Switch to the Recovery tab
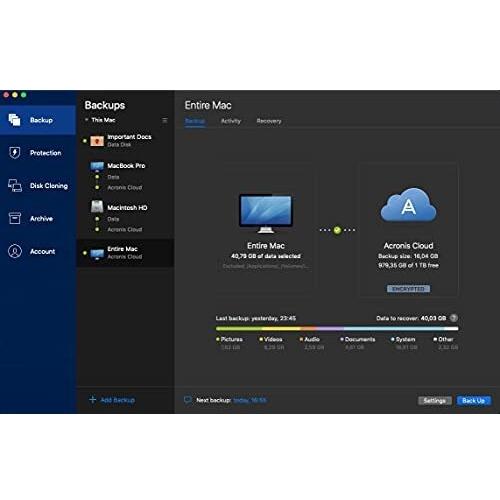The height and width of the screenshot is (500, 500). [x=269, y=121]
